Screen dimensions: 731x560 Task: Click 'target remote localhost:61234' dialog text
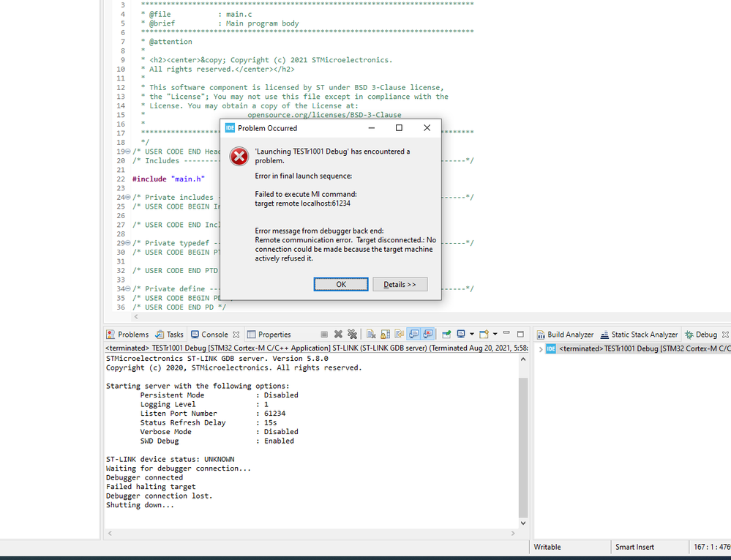click(x=302, y=204)
